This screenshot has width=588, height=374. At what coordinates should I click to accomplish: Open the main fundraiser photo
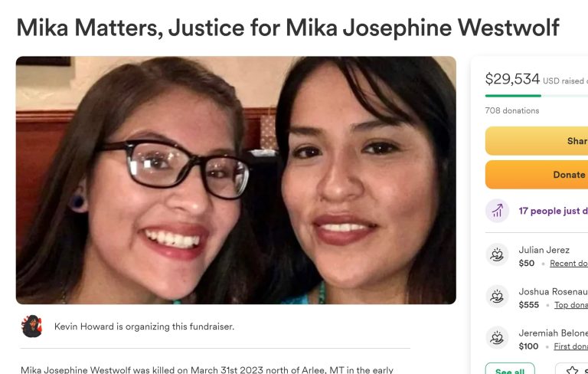(236, 180)
